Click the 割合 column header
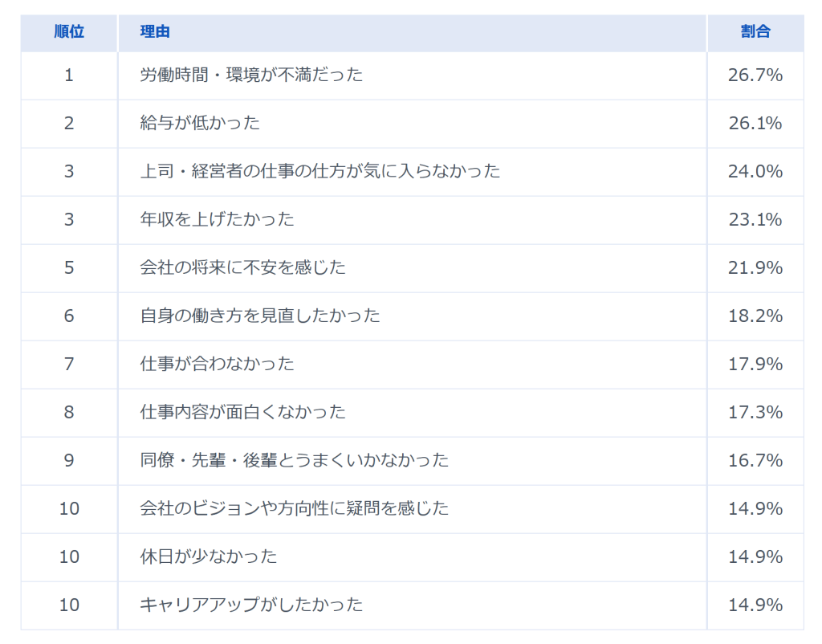 coord(755,32)
